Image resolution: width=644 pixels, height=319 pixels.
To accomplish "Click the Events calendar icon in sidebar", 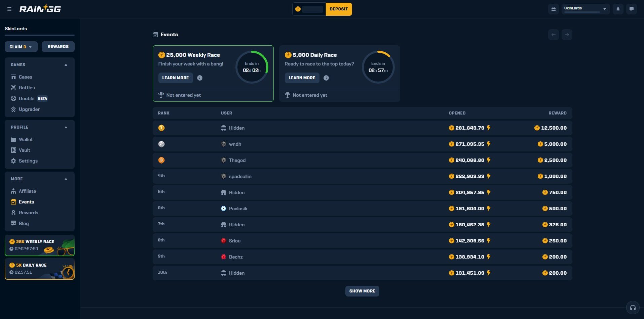I will pyautogui.click(x=13, y=202).
